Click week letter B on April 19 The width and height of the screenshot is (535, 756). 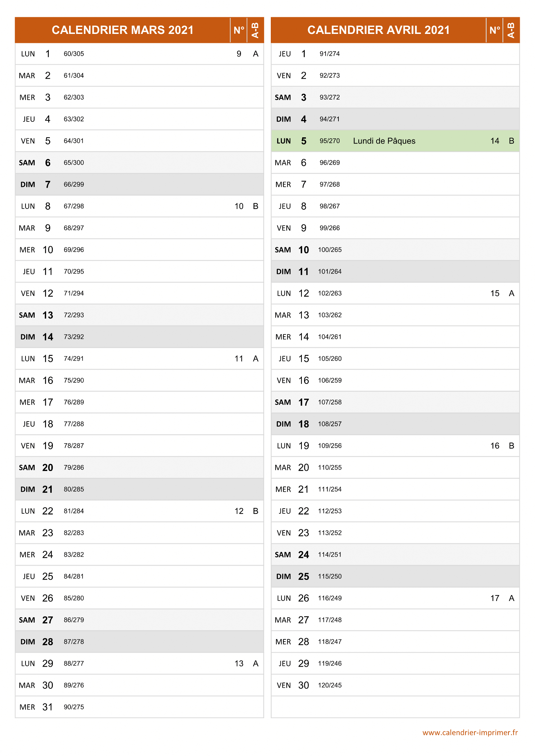[x=511, y=446]
